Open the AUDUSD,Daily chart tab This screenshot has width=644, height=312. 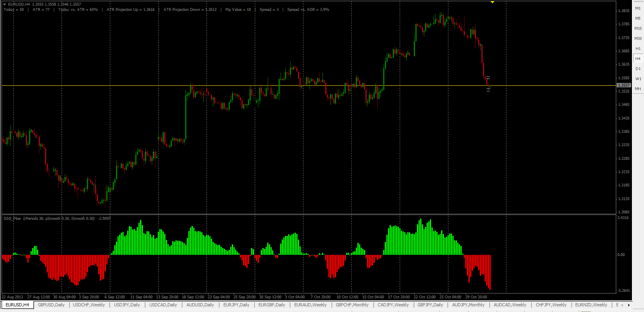click(200, 305)
